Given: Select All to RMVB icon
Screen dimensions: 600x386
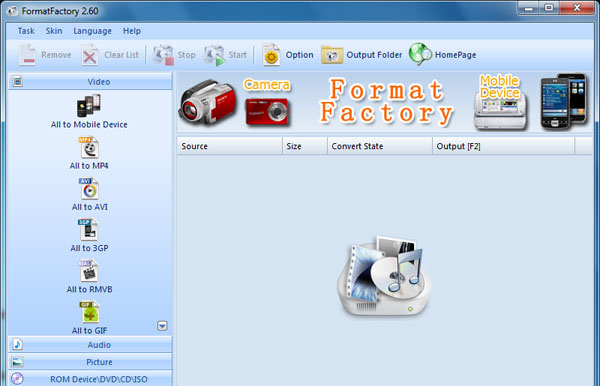Looking at the screenshot, I should pyautogui.click(x=89, y=271).
